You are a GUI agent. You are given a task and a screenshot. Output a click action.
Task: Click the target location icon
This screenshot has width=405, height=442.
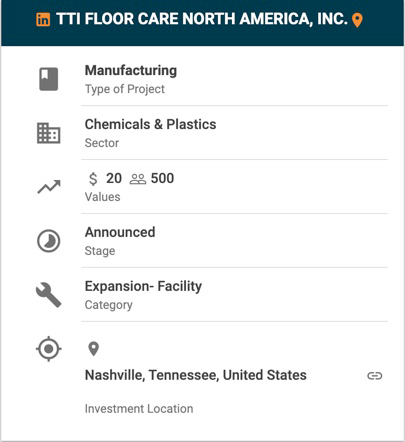click(49, 349)
